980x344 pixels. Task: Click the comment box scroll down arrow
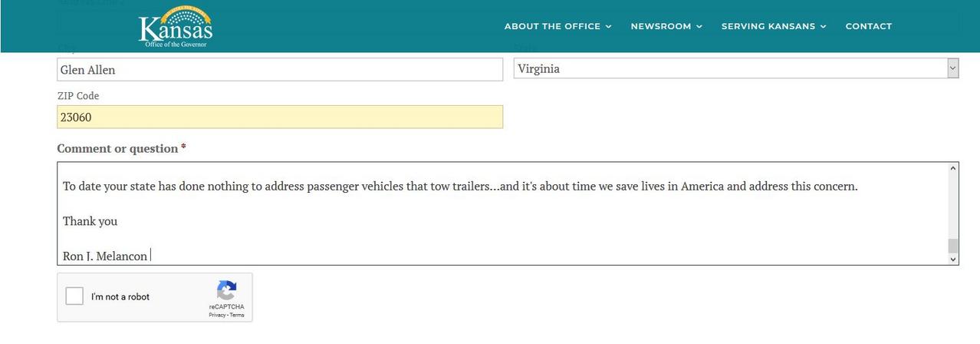953,259
